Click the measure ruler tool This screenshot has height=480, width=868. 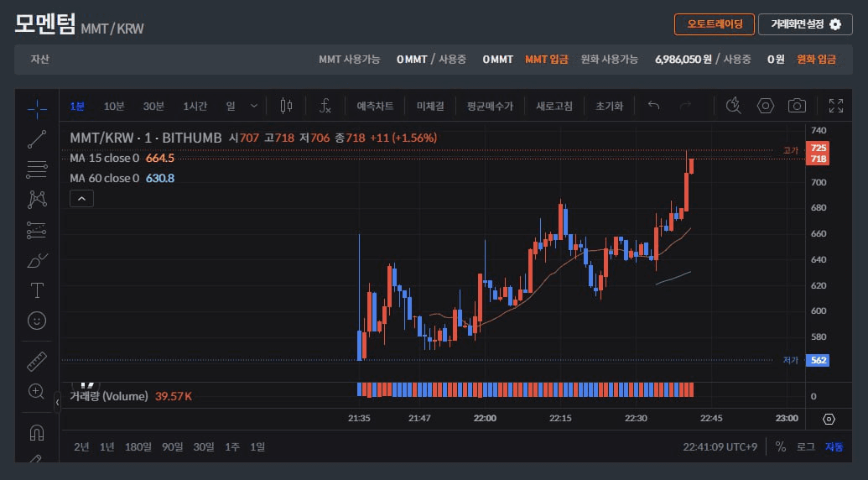37,361
